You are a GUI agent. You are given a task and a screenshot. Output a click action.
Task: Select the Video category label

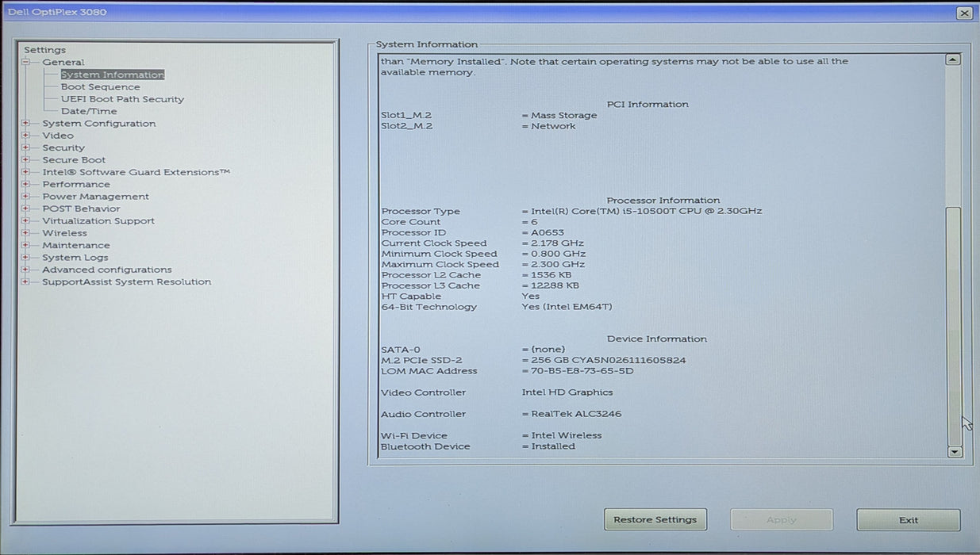[x=58, y=136]
